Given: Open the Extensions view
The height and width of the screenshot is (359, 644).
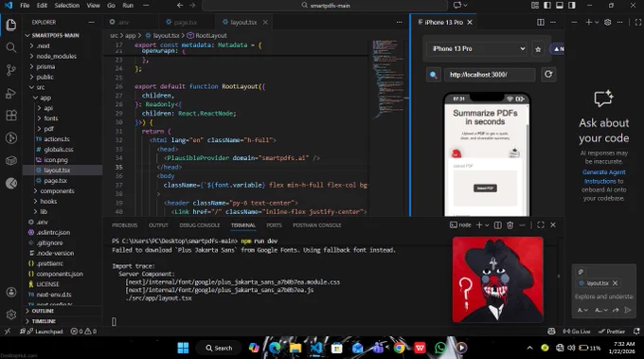Looking at the screenshot, I should coord(11,116).
